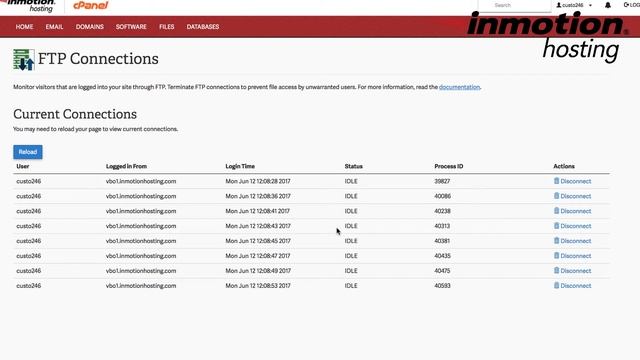Select login time Mon Jun 12 12:08:47 2017
Screen dimensions: 640x360
pyautogui.click(x=258, y=256)
